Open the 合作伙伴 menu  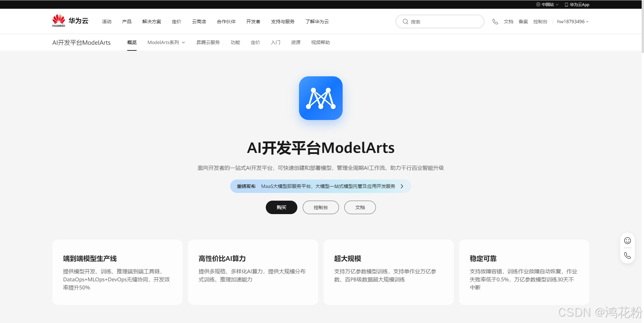click(x=226, y=22)
